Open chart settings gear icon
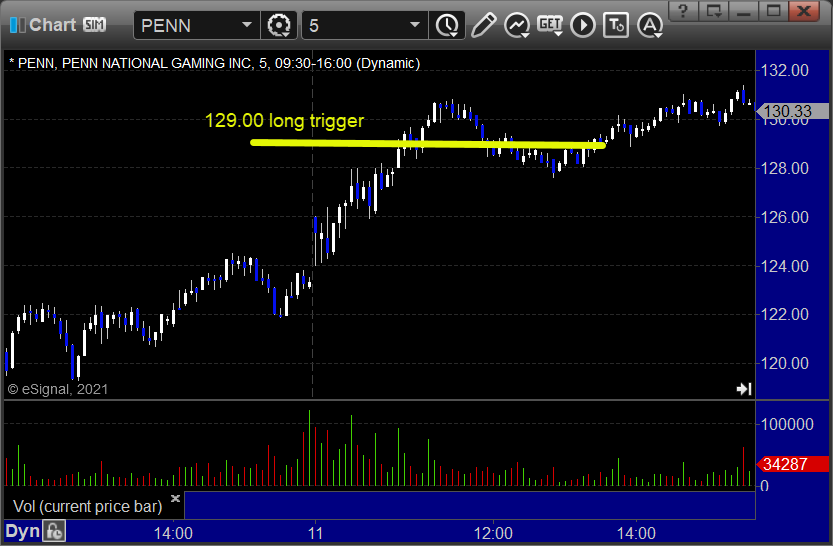The height and width of the screenshot is (546, 833). point(279,25)
